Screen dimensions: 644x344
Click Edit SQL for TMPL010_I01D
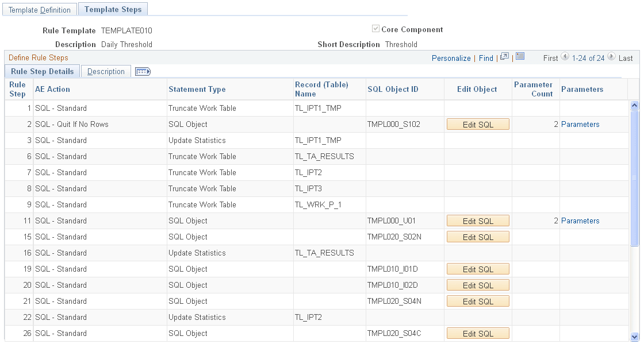478,269
